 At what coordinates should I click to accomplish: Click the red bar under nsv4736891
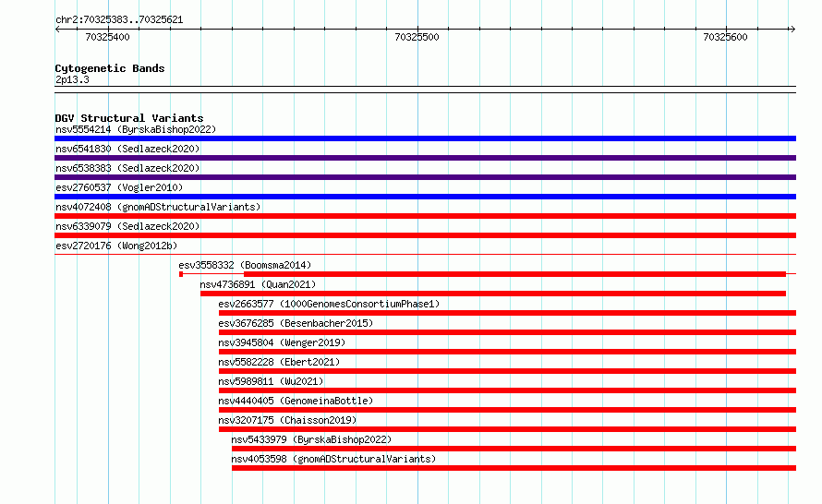click(493, 294)
